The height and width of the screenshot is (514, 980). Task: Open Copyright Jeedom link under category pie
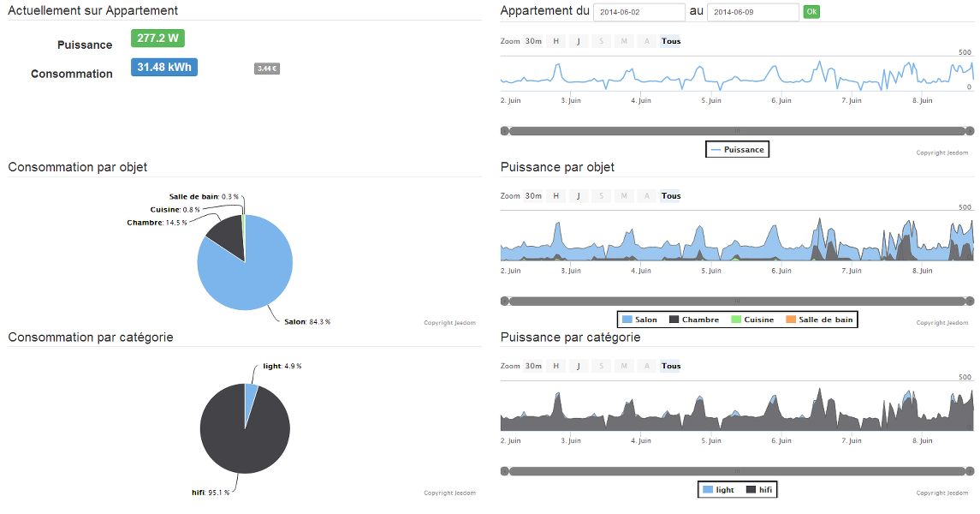(x=449, y=493)
